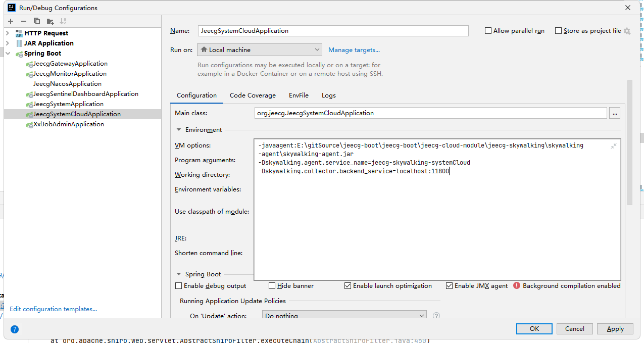Image resolution: width=644 pixels, height=343 pixels.
Task: Expand the HTTP Request tree node
Action: 8,33
